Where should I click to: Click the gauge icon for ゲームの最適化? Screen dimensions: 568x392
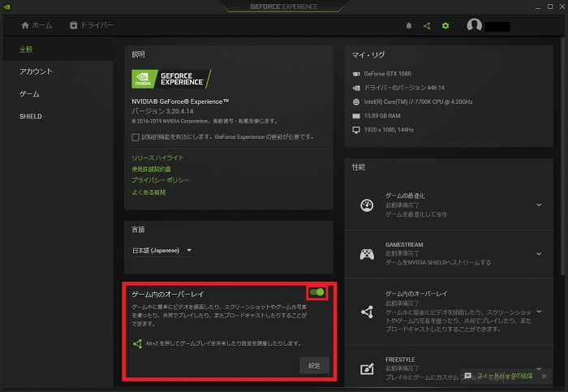(x=367, y=205)
